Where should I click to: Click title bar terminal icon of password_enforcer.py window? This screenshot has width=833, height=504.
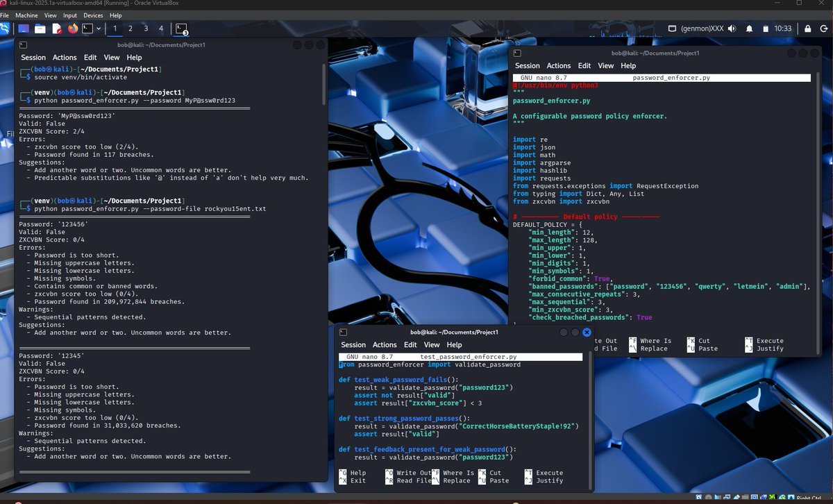point(519,53)
